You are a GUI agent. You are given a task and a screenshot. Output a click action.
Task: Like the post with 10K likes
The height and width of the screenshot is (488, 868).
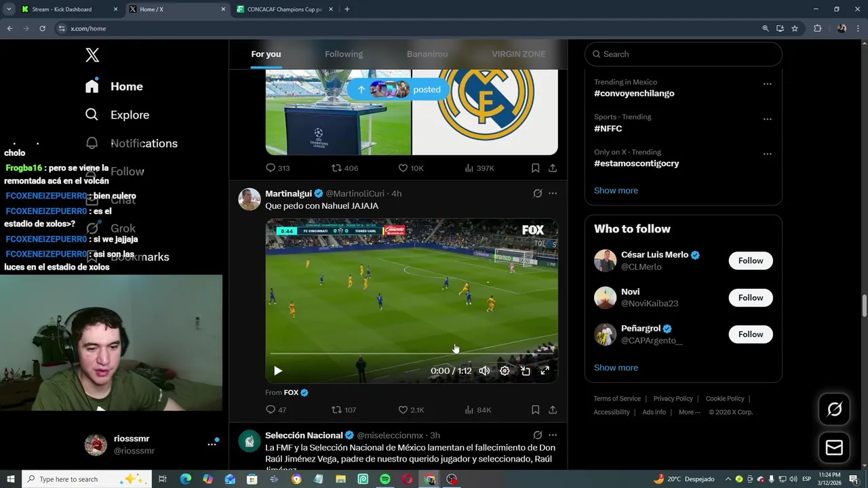pyautogui.click(x=411, y=168)
